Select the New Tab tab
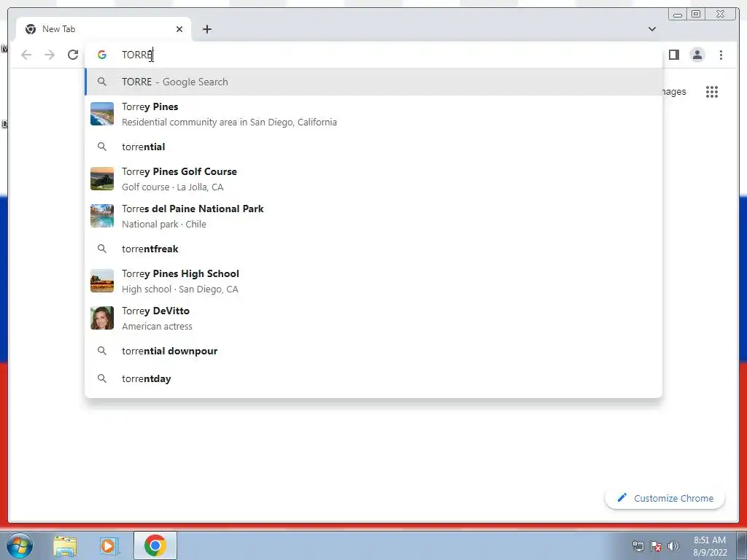 tap(104, 29)
